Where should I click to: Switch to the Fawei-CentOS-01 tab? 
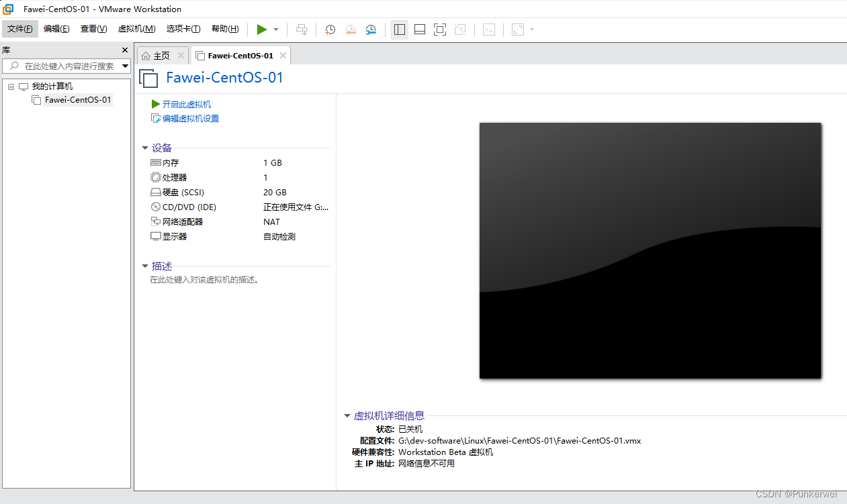240,56
